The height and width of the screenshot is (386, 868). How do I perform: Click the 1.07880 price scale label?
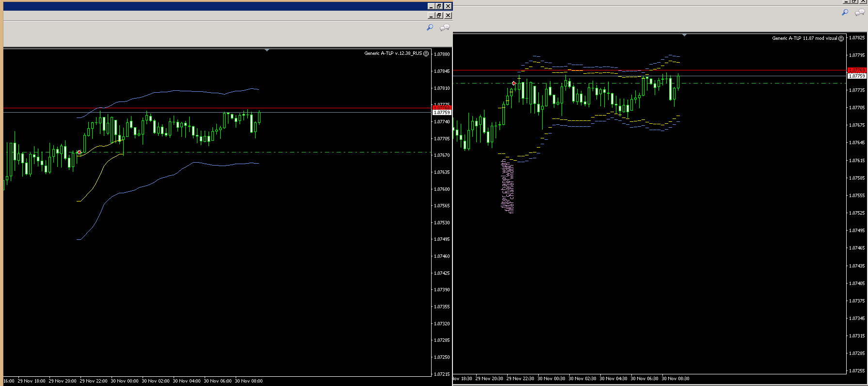[x=442, y=54]
